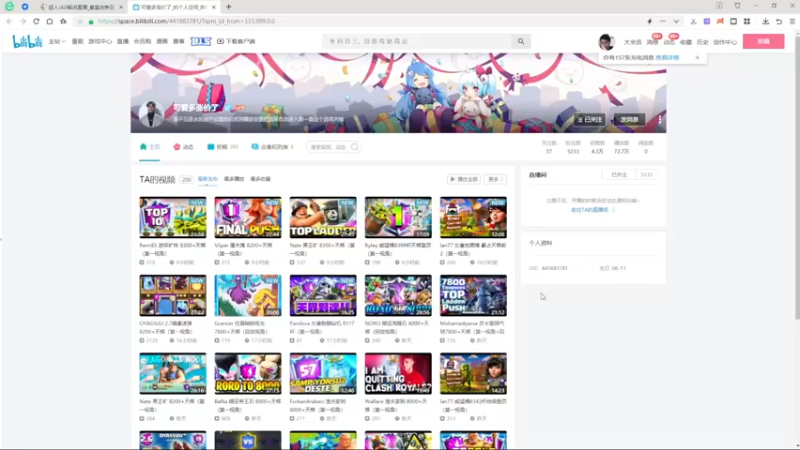Viewport: 800px width, 450px height.
Task: Select the profile 动态 tab
Action: pos(183,147)
